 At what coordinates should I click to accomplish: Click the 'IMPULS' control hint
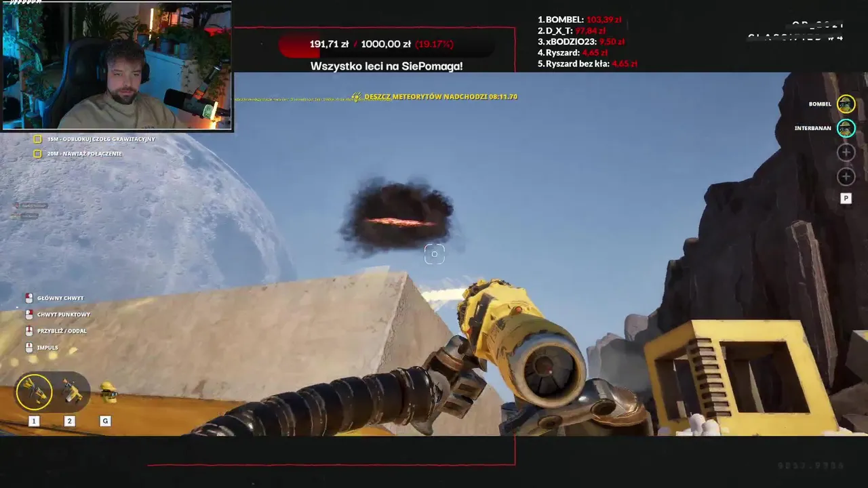(x=47, y=348)
